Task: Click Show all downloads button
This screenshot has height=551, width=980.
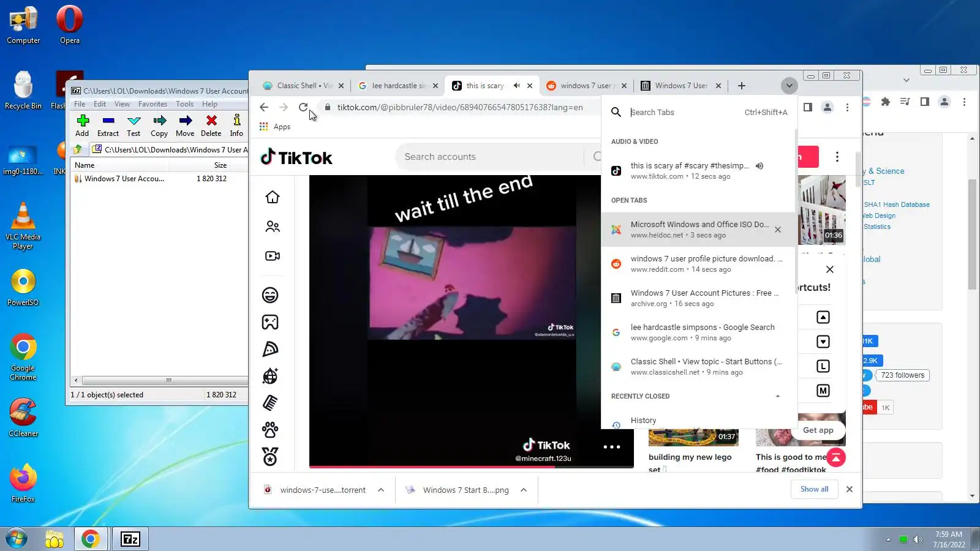Action: tap(814, 489)
